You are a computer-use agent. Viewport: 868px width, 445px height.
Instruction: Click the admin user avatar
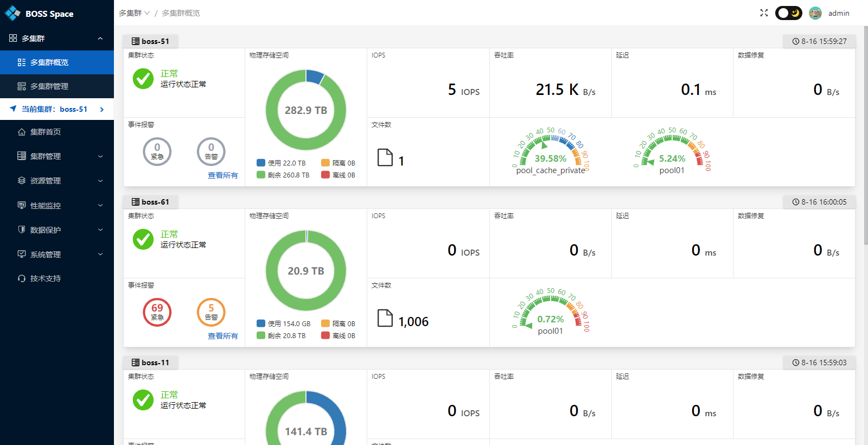point(815,13)
